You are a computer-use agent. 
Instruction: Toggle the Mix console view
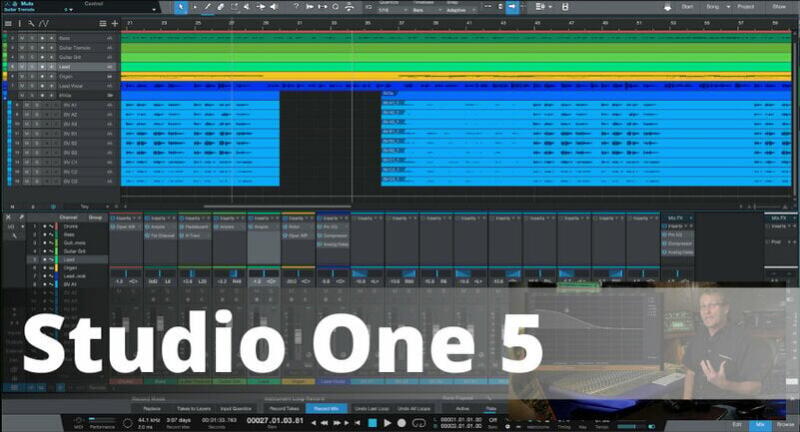pyautogui.click(x=760, y=424)
